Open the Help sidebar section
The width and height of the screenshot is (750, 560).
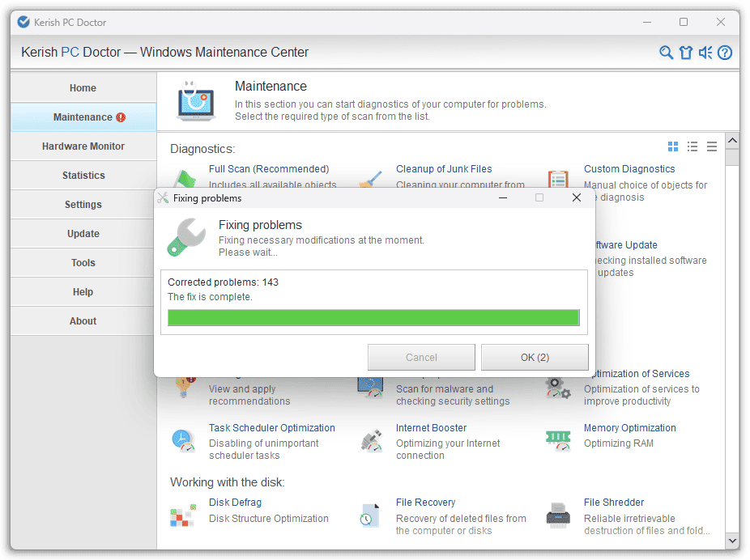click(83, 292)
